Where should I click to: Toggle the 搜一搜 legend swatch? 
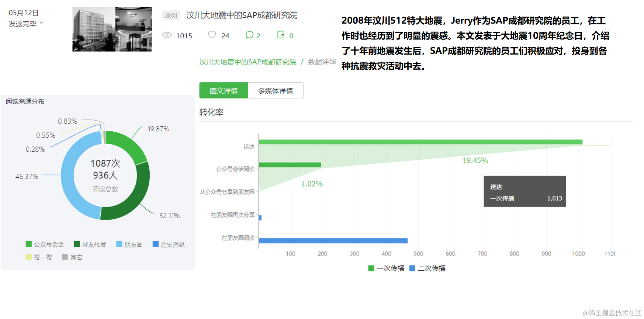[x=29, y=257]
